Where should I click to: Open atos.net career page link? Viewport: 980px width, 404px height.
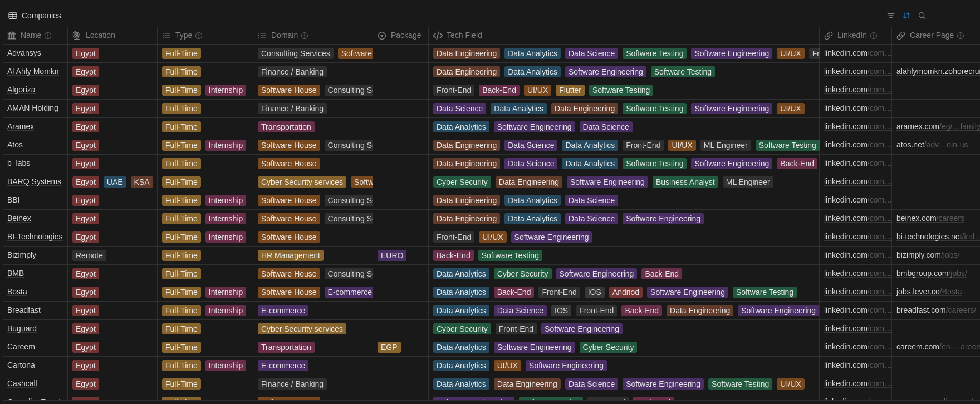pos(932,145)
